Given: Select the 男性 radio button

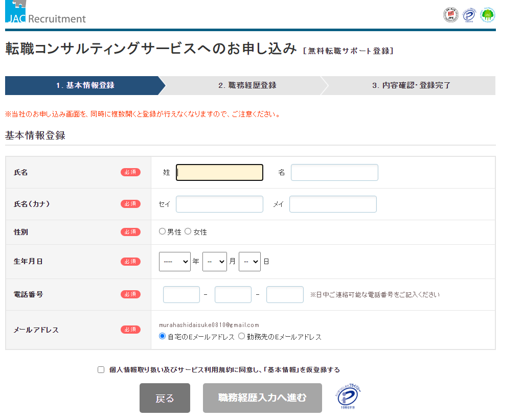Looking at the screenshot, I should 163,231.
